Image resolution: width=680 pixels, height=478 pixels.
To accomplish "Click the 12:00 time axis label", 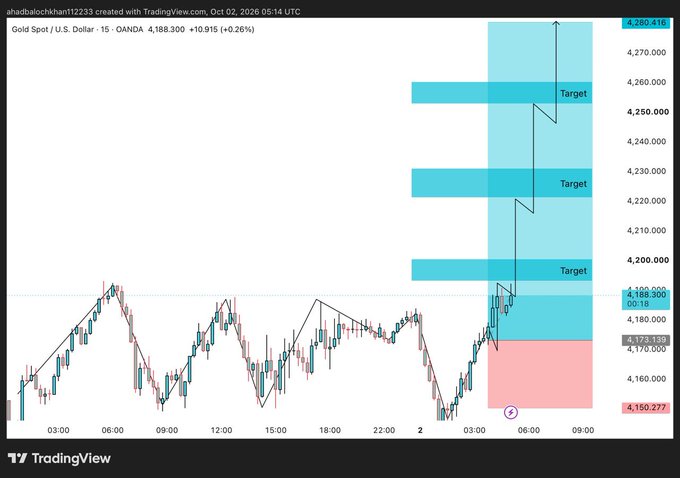I will point(222,430).
